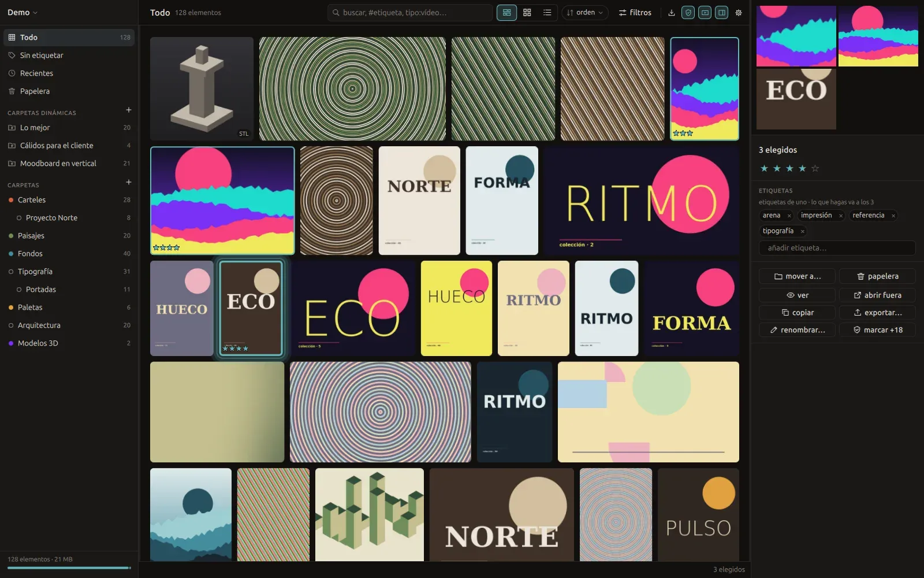Switch to the square grid view
The height and width of the screenshot is (578, 924).
(x=527, y=12)
